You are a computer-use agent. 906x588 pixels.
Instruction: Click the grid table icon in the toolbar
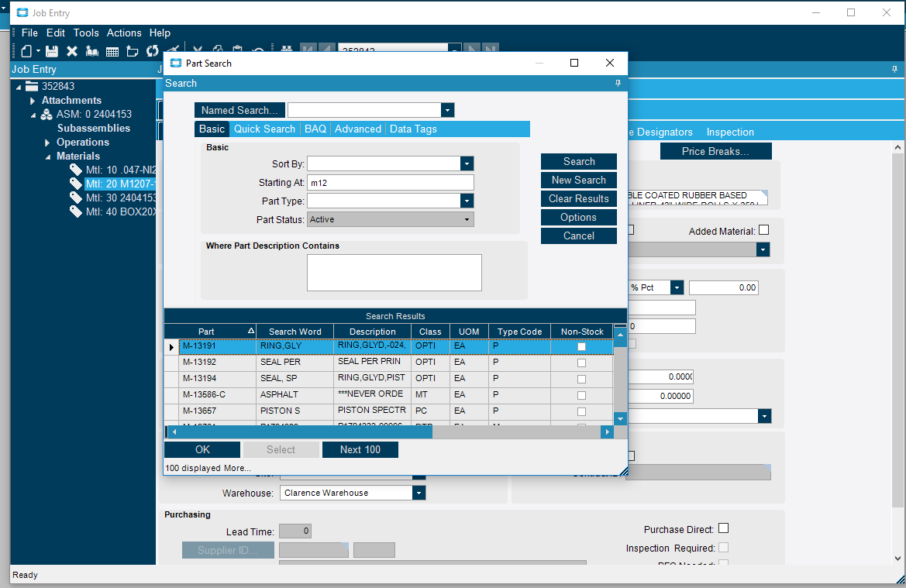pyautogui.click(x=112, y=51)
